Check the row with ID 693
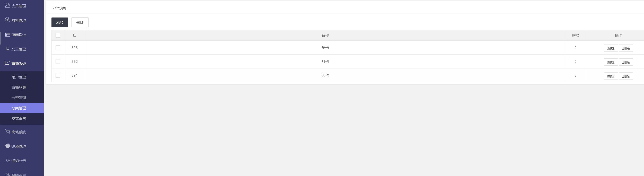Viewport: 644px width, 176px height. click(x=58, y=48)
